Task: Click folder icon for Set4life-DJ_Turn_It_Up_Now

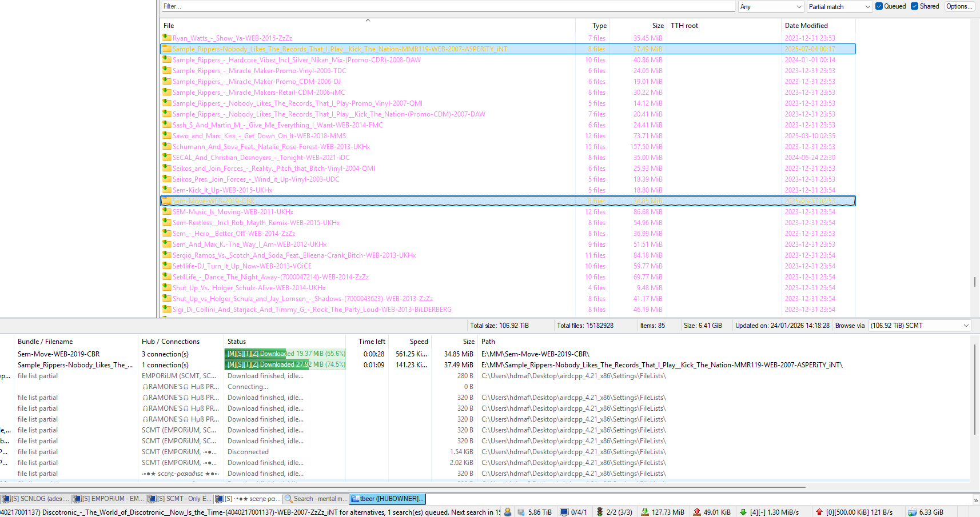Action: [166, 266]
